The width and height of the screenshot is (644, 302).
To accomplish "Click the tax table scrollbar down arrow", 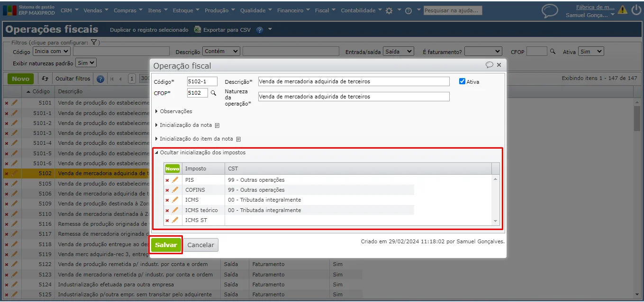I will (x=496, y=221).
